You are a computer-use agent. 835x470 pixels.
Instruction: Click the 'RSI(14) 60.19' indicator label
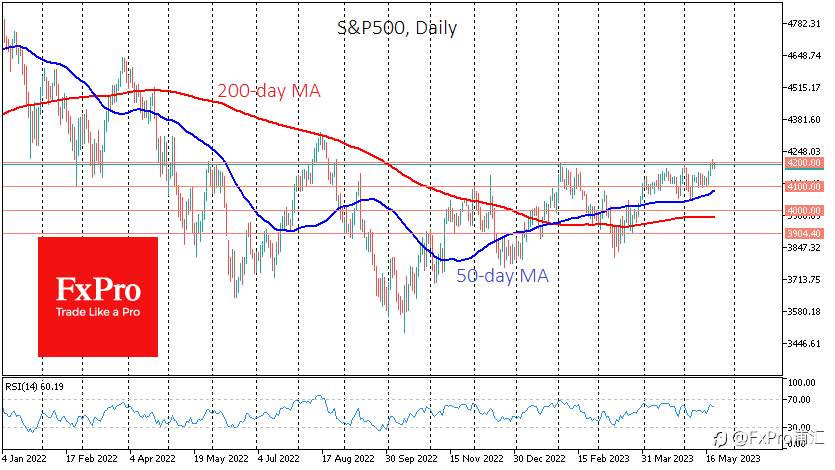(34, 387)
